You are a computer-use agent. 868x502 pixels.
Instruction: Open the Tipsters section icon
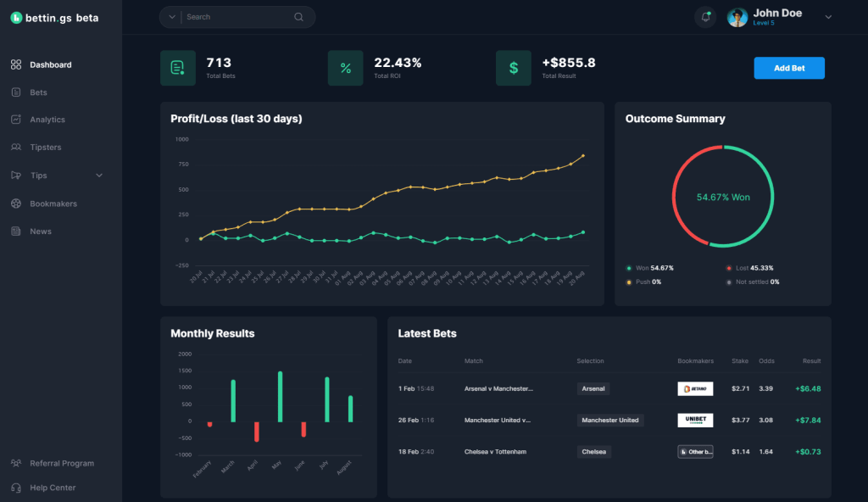(x=18, y=147)
